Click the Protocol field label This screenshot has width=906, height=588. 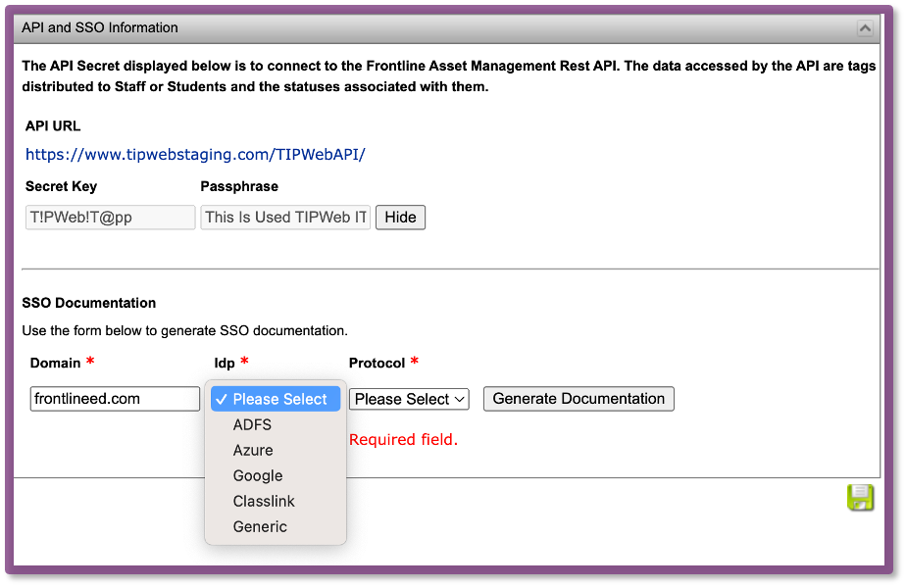click(x=377, y=363)
